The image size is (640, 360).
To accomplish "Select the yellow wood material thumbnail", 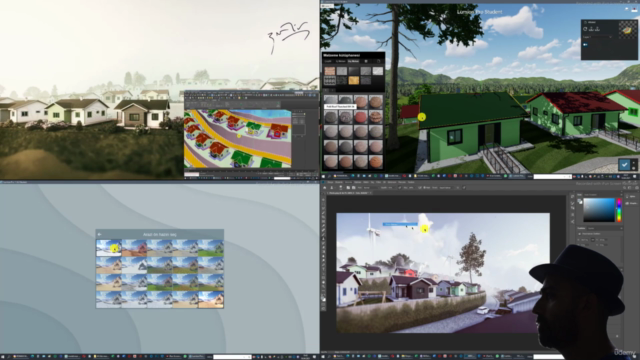I will tap(353, 80).
